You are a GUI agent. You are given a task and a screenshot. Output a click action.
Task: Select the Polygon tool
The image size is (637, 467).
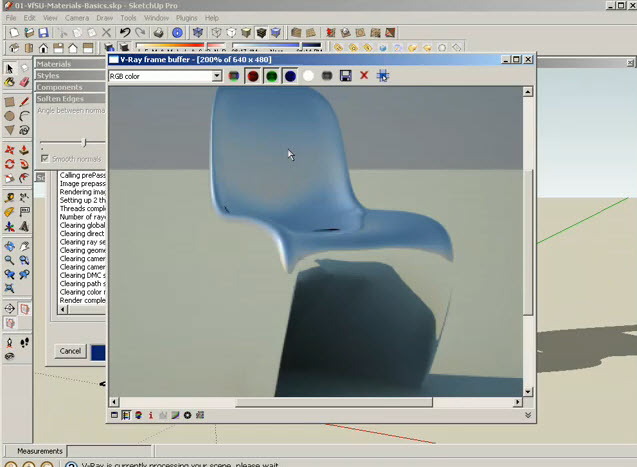tap(10, 130)
